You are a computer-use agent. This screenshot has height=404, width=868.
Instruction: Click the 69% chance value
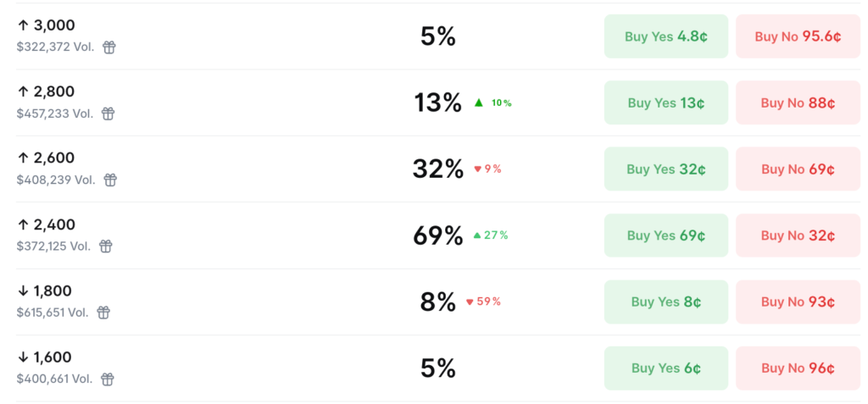point(437,235)
